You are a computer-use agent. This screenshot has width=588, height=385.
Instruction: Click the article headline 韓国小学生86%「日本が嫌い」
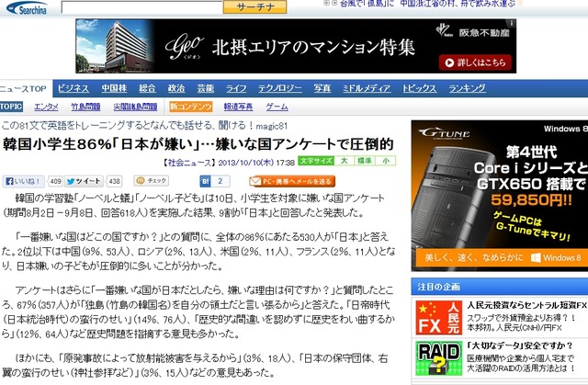pyautogui.click(x=198, y=144)
